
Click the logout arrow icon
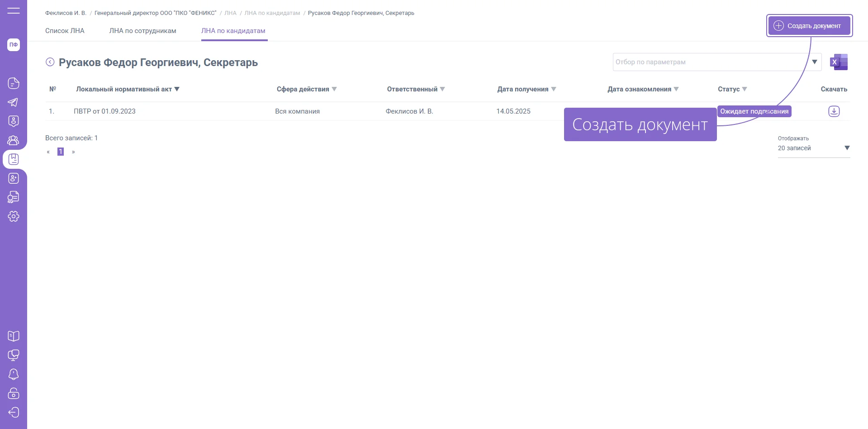14,412
